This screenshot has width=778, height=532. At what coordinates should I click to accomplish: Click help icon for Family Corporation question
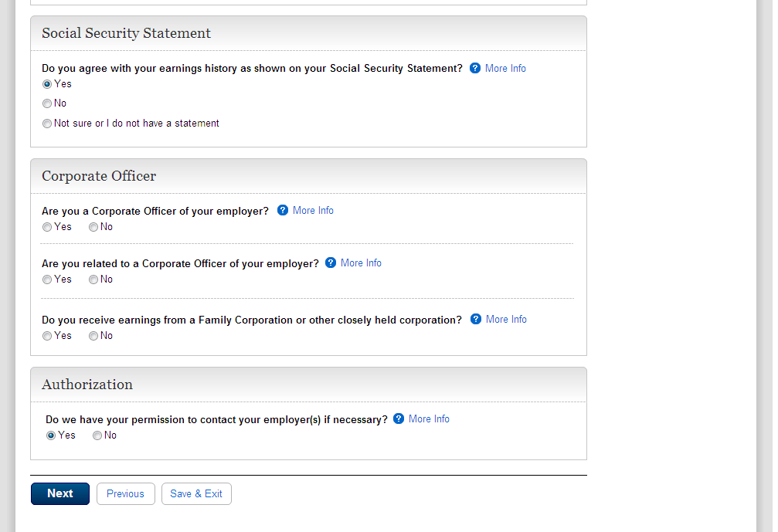pyautogui.click(x=476, y=319)
